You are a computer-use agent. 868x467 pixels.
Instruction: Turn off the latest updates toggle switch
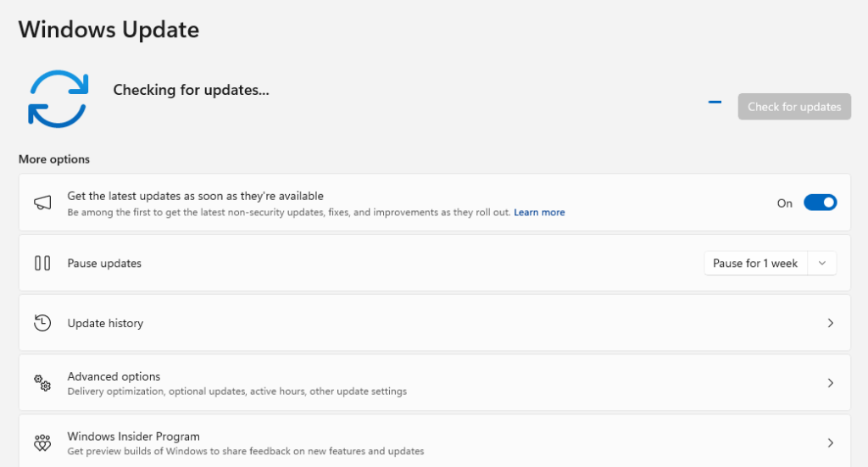coord(820,203)
